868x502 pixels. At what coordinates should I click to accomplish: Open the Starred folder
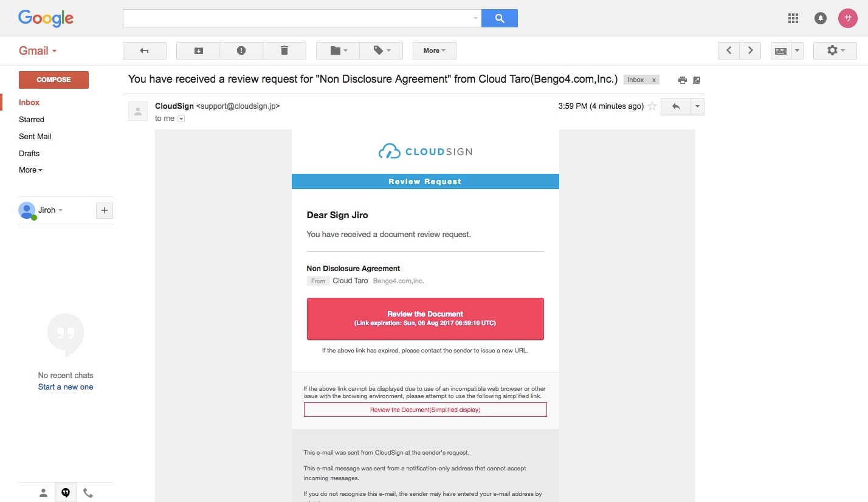[32, 120]
